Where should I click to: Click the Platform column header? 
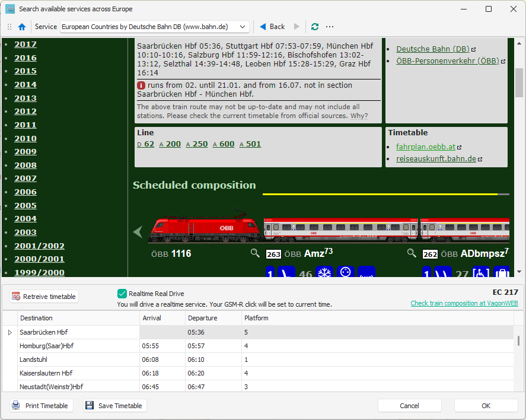pos(377,318)
